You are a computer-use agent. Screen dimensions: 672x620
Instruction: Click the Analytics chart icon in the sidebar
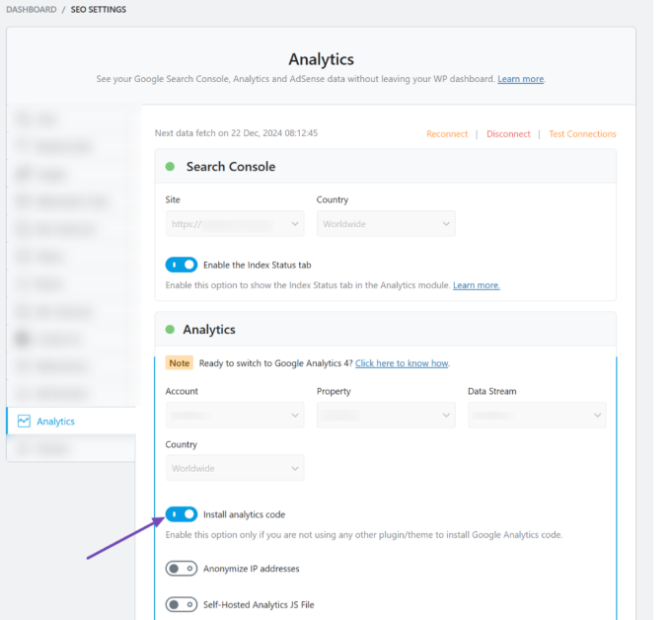click(x=24, y=422)
